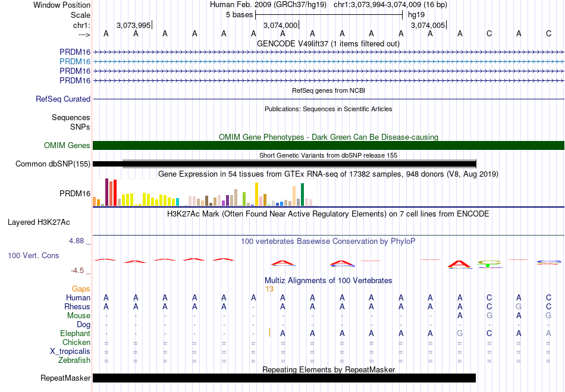The width and height of the screenshot is (565, 392).
Task: Select the Human alignment row label
Action: coord(78,298)
